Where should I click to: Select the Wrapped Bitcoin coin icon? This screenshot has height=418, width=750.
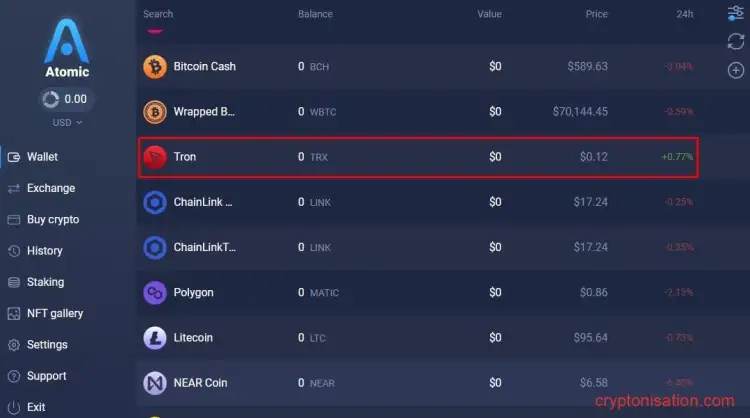coord(155,112)
